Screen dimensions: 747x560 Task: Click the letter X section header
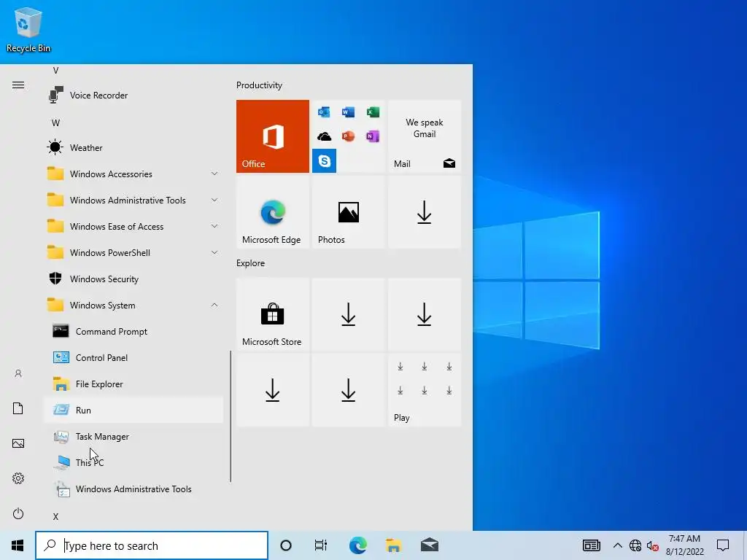point(55,516)
